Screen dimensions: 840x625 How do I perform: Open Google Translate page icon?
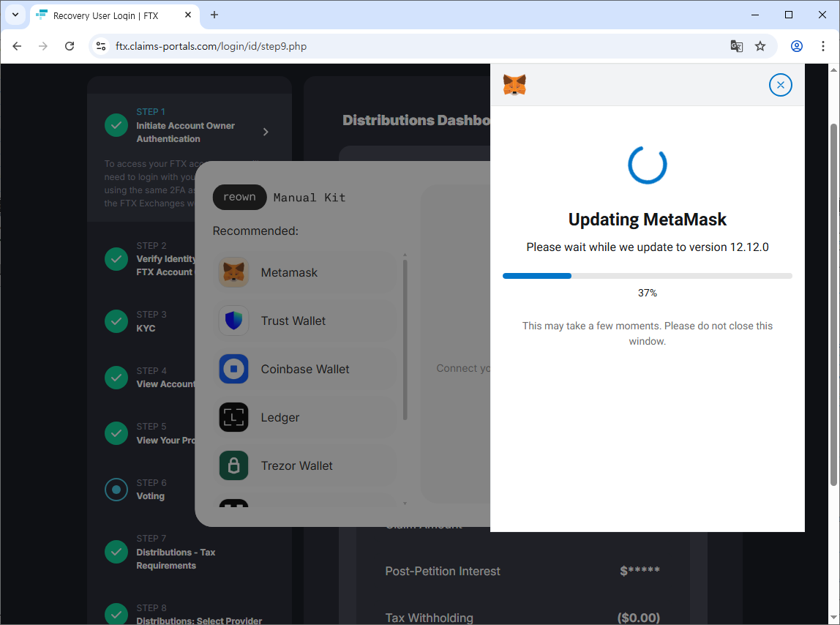[x=737, y=46]
